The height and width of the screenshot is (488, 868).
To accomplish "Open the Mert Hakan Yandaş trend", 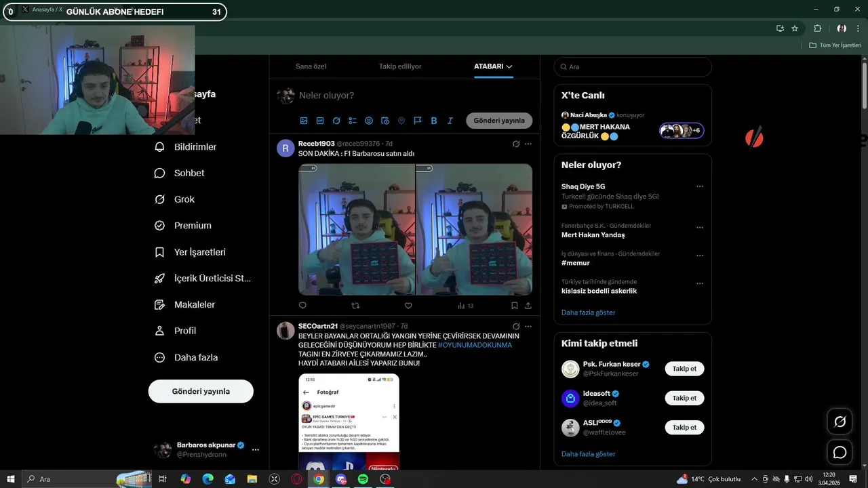I will point(593,235).
